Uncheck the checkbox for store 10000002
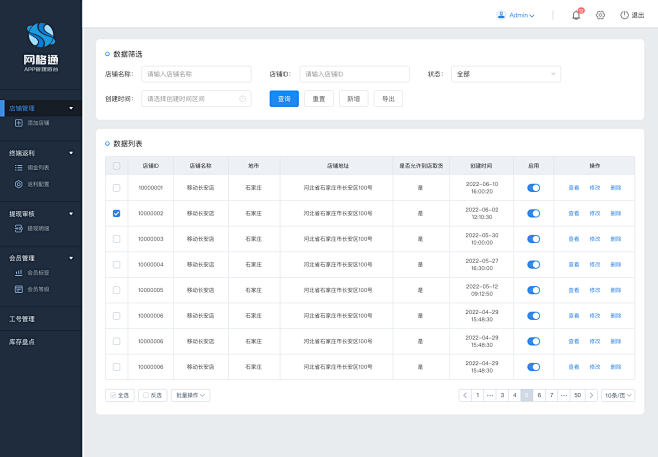The width and height of the screenshot is (658, 457). point(117,213)
